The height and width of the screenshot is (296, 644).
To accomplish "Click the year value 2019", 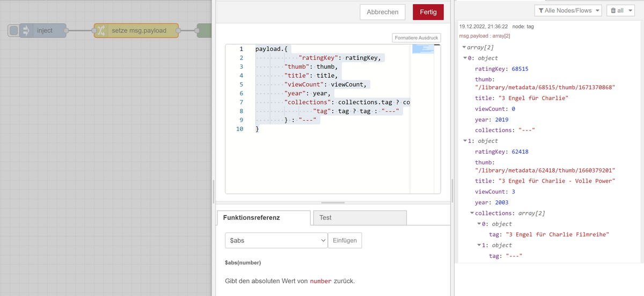I will click(x=502, y=120).
